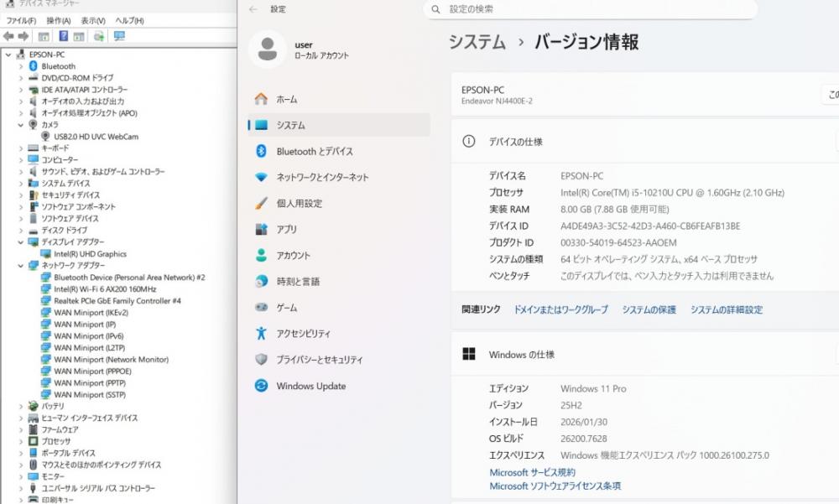Image resolution: width=839 pixels, height=504 pixels.
Task: Go to ホーム in Settings sidebar
Action: point(339,99)
